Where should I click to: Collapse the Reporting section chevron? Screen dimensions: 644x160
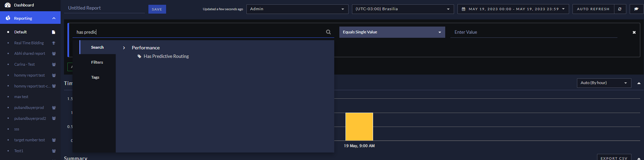tap(54, 18)
